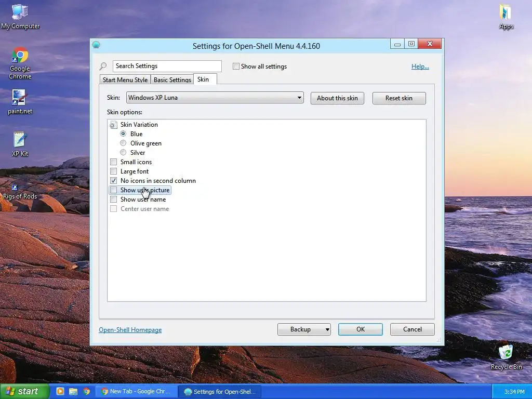Enable the Show user picture checkbox
Screen dimensions: 532x399
(x=114, y=190)
